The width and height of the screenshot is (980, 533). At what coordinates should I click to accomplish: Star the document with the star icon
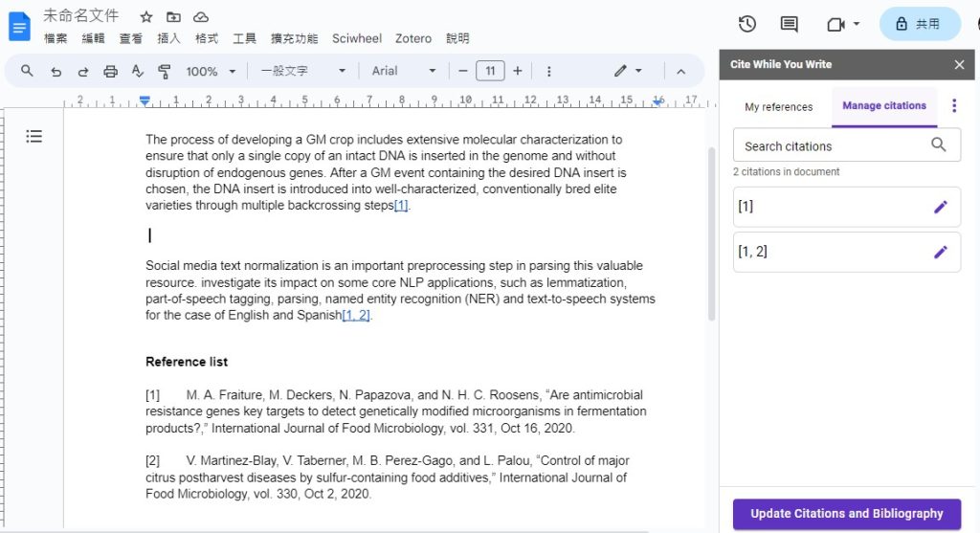tap(146, 17)
